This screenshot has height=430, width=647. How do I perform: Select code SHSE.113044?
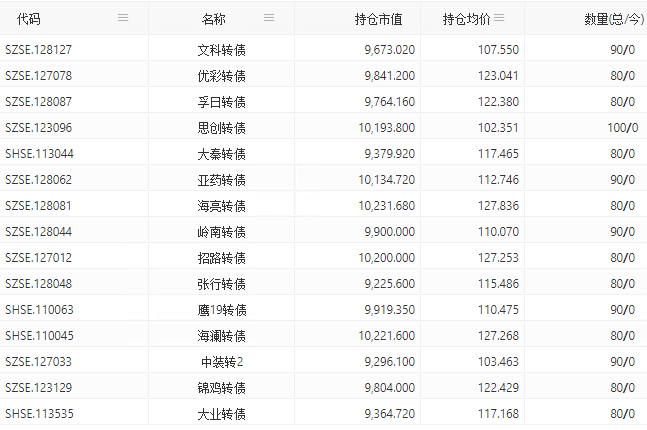coord(39,154)
